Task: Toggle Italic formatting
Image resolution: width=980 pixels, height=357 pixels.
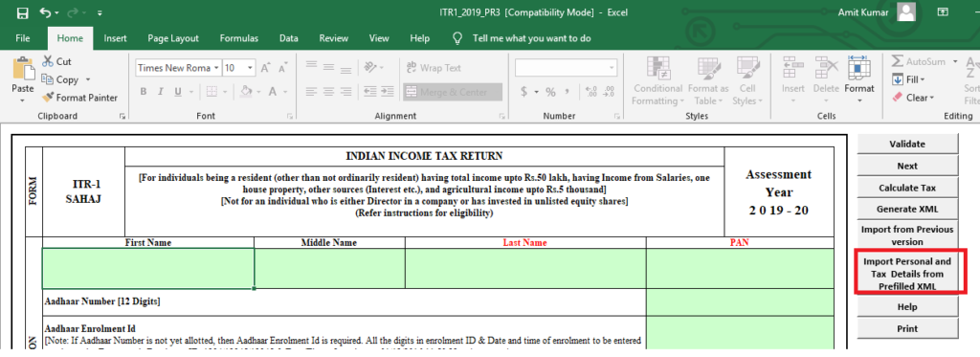Action: 161,92
